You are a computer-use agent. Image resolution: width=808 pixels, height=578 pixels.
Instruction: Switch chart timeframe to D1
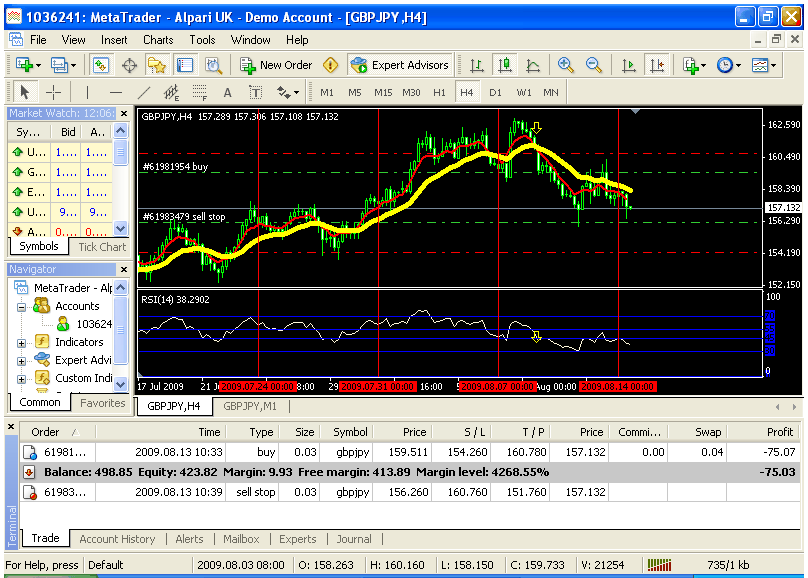pyautogui.click(x=495, y=93)
